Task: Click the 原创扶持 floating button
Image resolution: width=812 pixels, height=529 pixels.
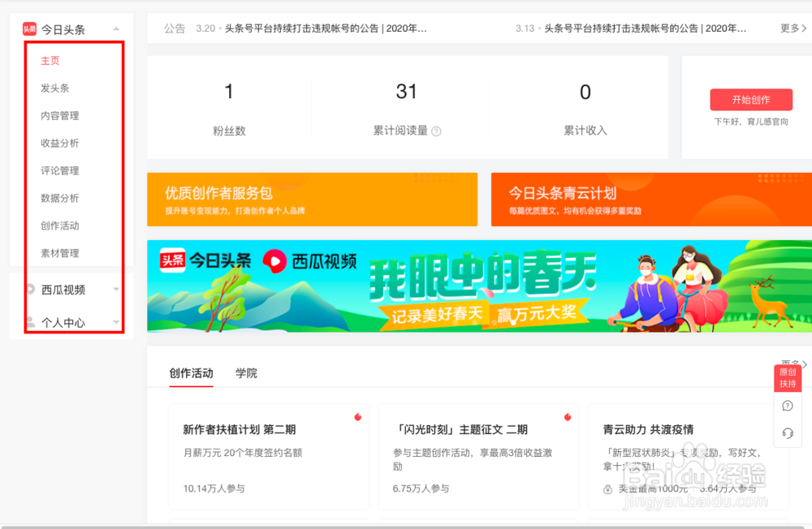Action: pos(788,378)
